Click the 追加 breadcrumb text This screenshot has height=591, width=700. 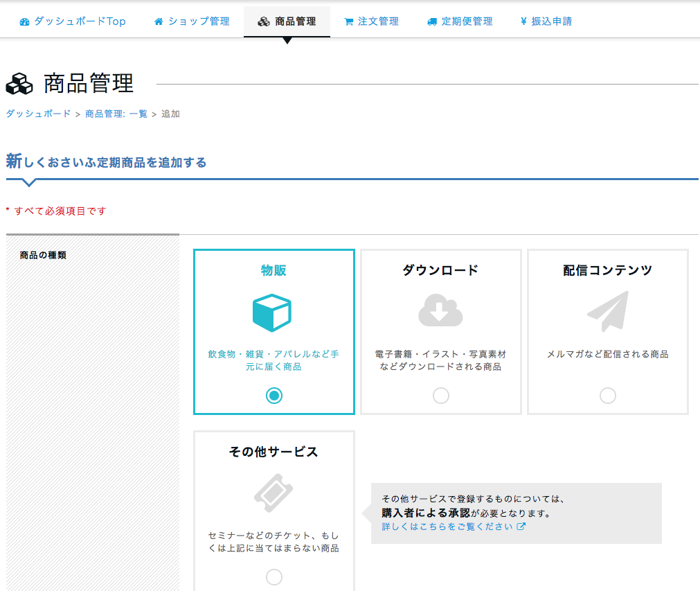170,114
